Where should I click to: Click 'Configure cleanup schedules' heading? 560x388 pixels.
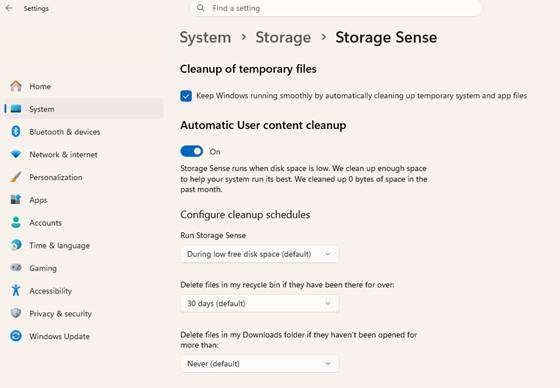point(245,215)
